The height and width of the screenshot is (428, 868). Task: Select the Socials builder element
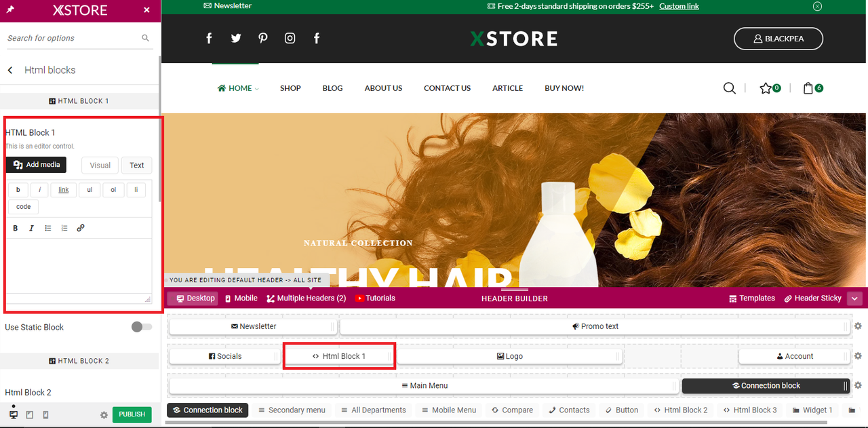tap(224, 356)
